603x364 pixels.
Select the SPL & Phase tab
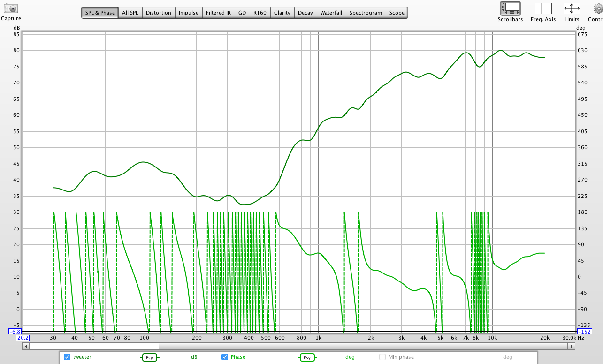pos(100,13)
